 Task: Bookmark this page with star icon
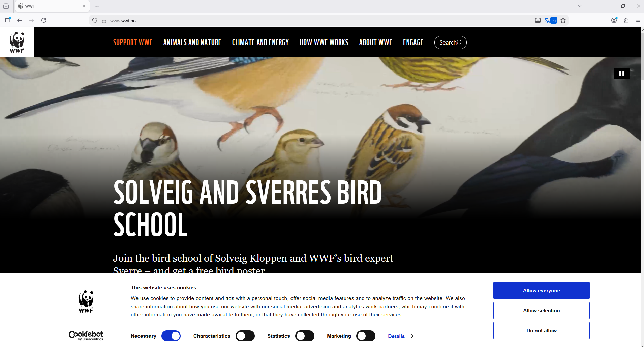[x=563, y=21]
